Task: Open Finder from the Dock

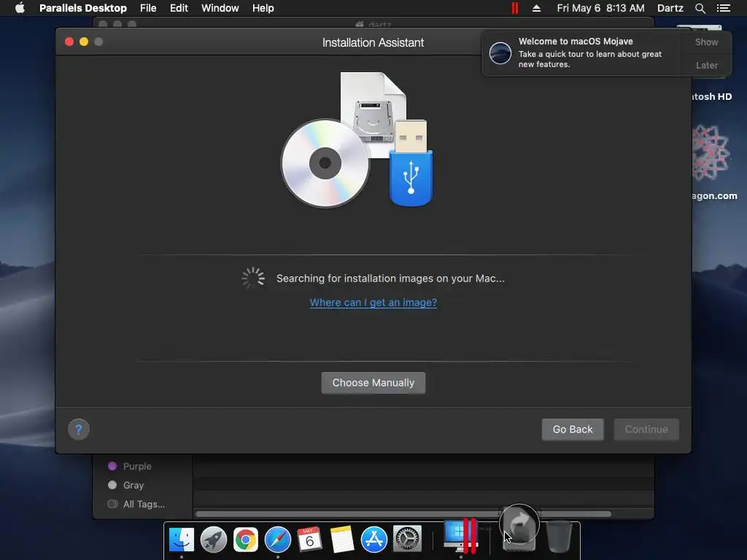Action: (182, 540)
